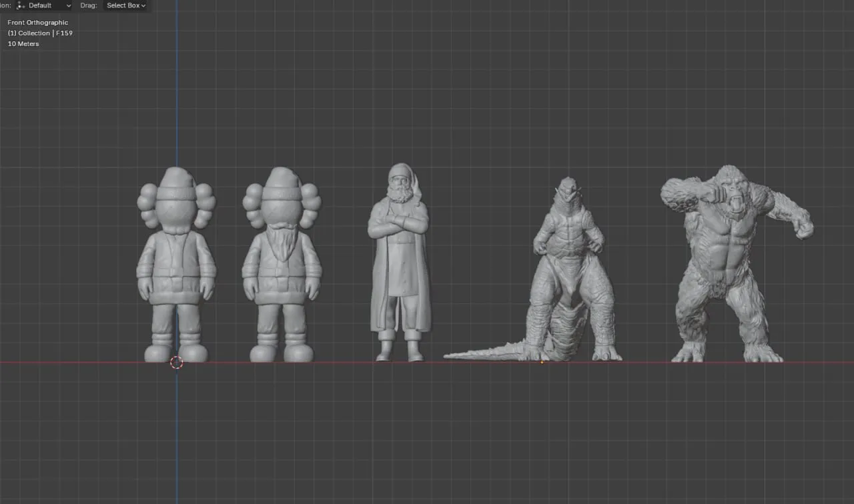Open the Select Box drag dropdown

(125, 5)
